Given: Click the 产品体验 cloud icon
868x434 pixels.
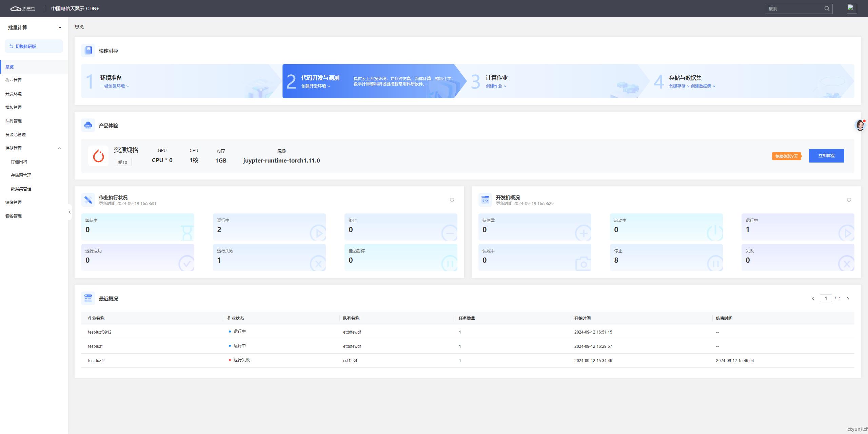Looking at the screenshot, I should click(88, 125).
